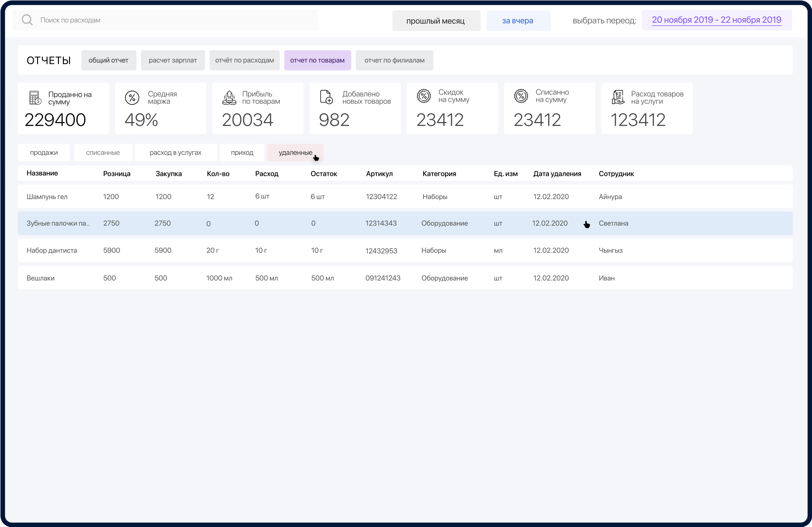The height and width of the screenshot is (527, 812).
Task: Click the receipt icon beside Расход товаров на услуги
Action: pos(618,97)
